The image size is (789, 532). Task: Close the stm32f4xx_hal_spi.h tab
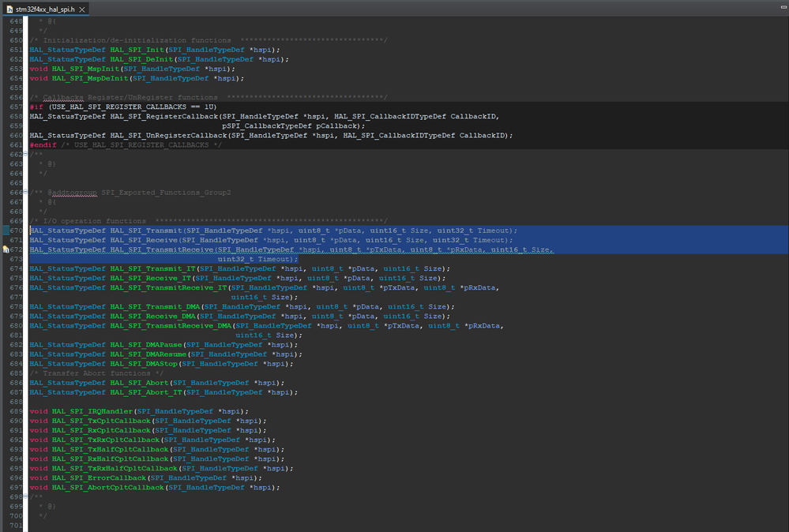[82, 9]
